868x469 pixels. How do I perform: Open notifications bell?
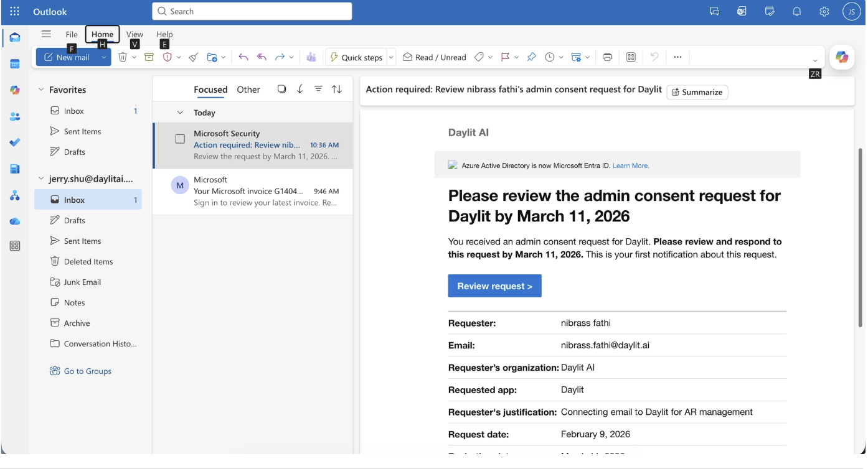point(797,11)
